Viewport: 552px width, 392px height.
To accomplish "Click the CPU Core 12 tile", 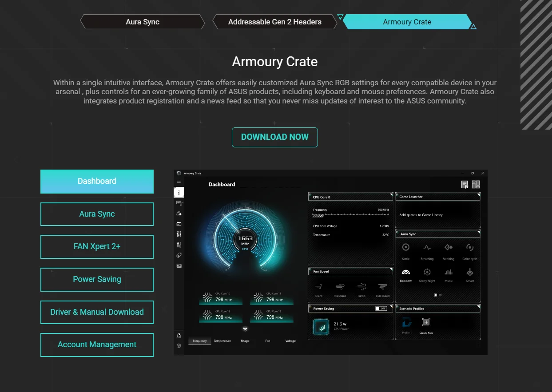I will tap(221, 315).
